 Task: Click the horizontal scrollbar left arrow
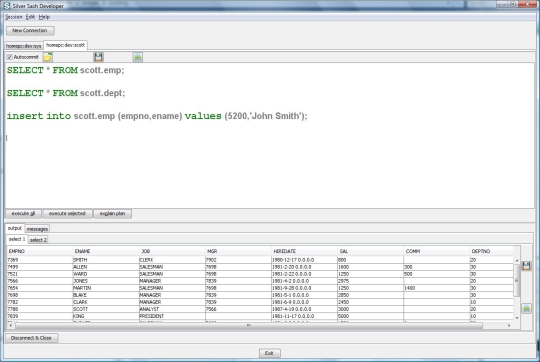tap(11, 325)
